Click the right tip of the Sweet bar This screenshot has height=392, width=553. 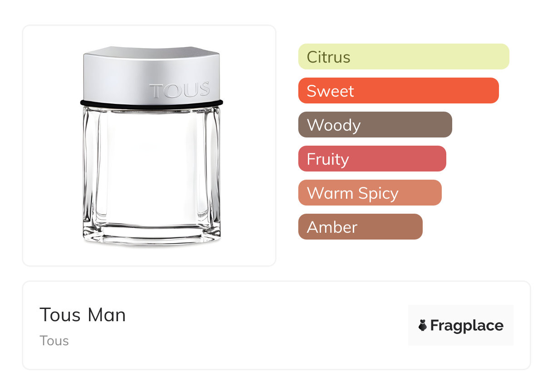click(494, 91)
